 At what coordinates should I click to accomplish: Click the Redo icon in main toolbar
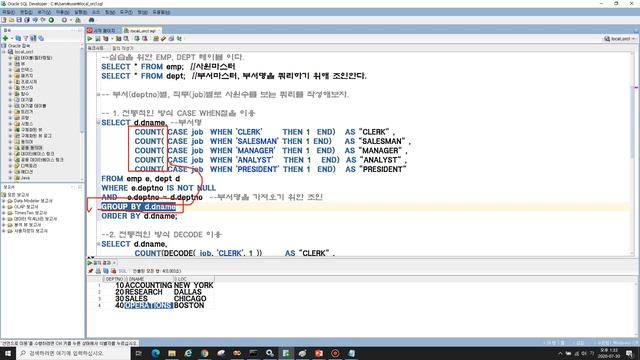tap(43, 20)
